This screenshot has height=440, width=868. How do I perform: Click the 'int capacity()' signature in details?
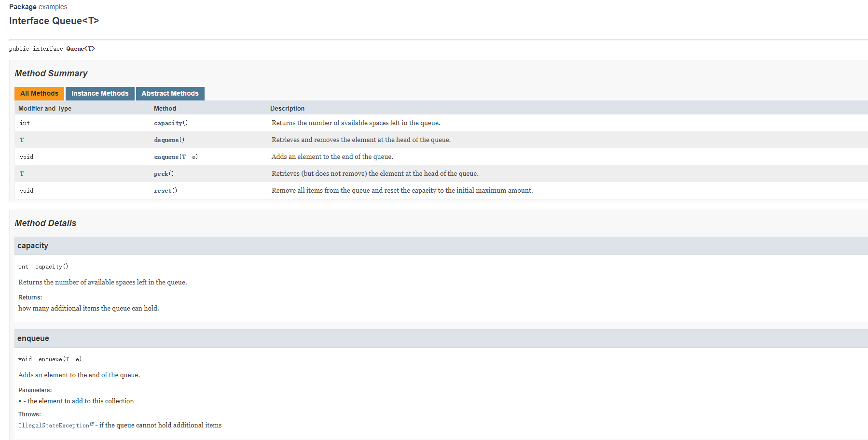(43, 267)
